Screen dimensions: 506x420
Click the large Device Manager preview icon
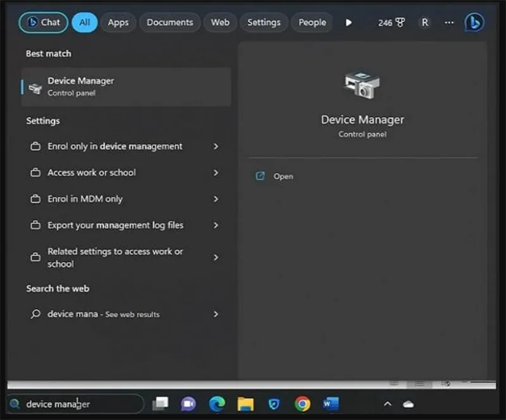point(362,85)
